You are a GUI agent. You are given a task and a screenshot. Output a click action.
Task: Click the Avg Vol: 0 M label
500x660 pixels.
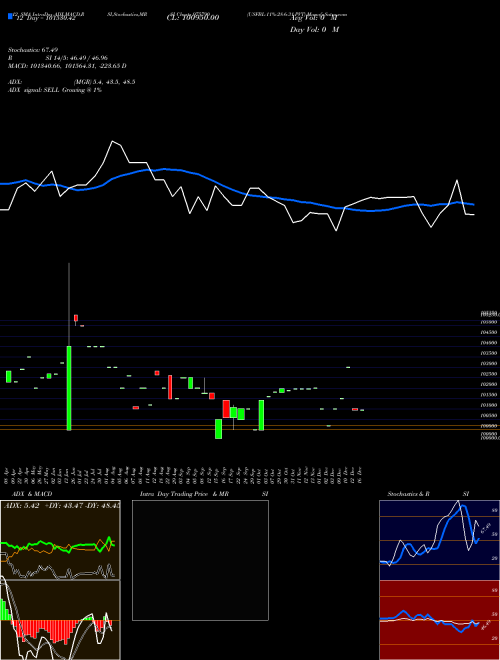(313, 18)
